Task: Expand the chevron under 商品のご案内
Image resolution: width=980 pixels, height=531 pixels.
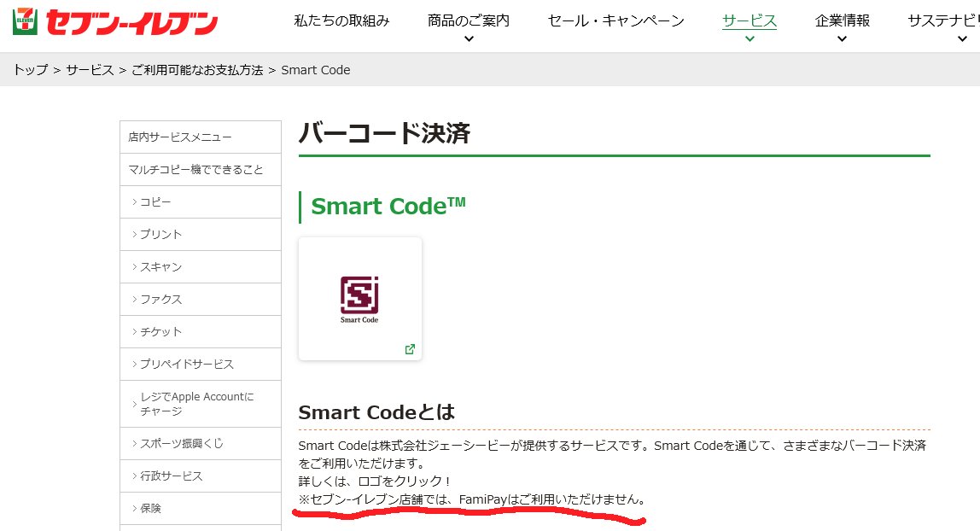Action: pos(469,38)
